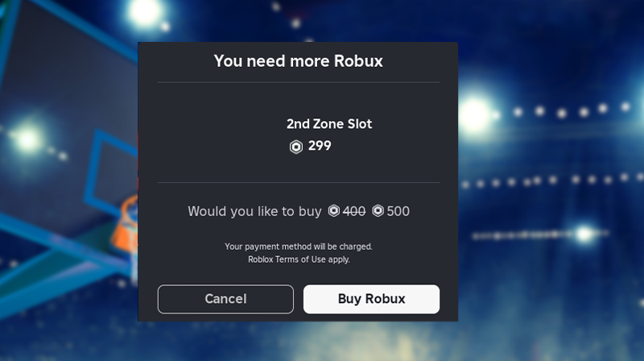644x361 pixels.
Task: Click the Robux icon before crossed-out 400
Action: coord(334,211)
